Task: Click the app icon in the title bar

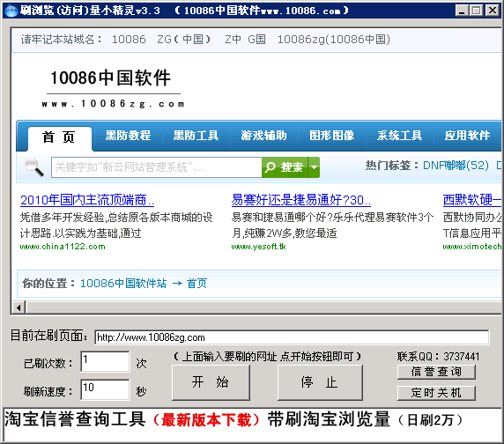Action: pos(11,11)
